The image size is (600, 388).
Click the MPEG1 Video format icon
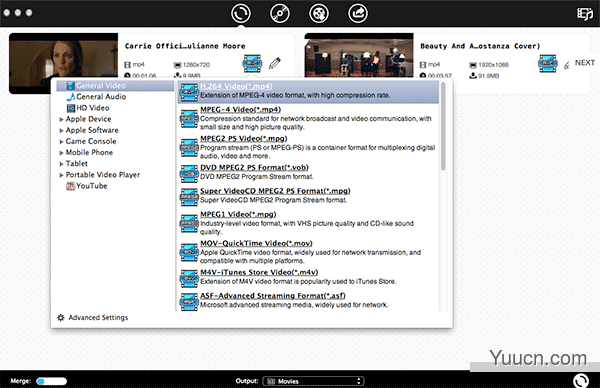pyautogui.click(x=189, y=223)
